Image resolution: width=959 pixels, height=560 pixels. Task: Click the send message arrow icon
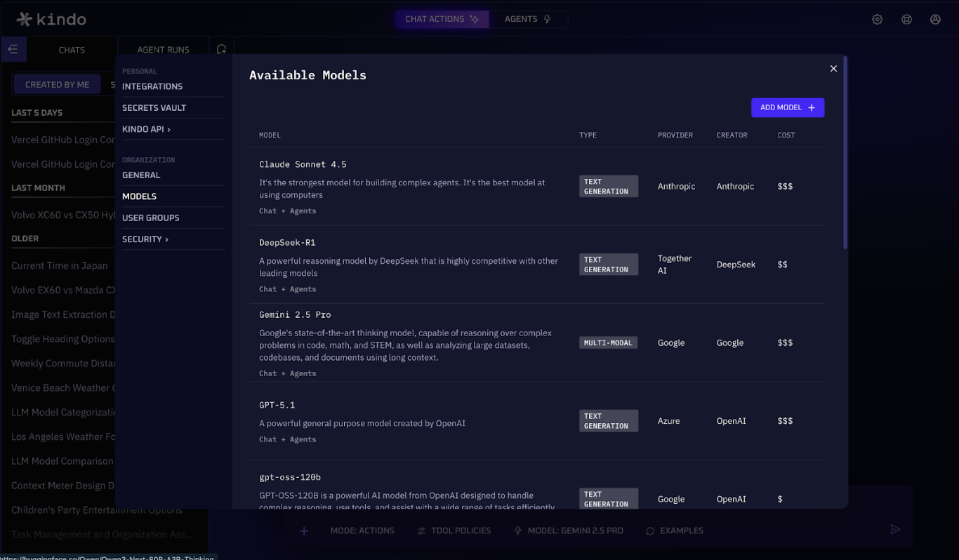click(895, 529)
